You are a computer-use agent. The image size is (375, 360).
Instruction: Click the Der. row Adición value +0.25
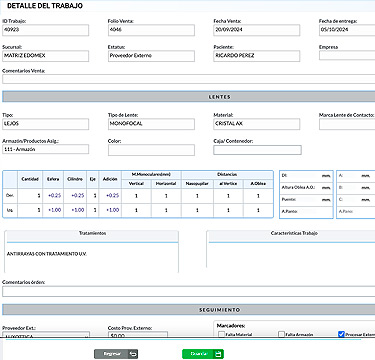pyautogui.click(x=112, y=196)
